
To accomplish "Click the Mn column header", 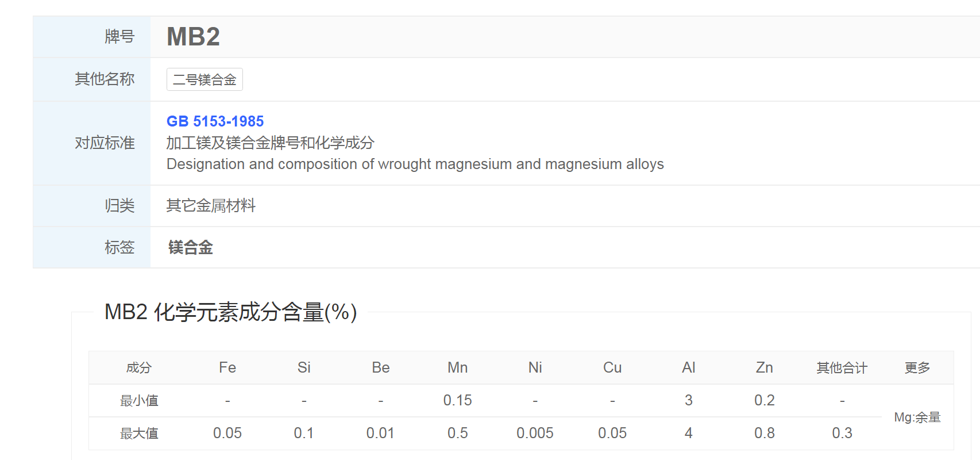I will click(x=457, y=368).
